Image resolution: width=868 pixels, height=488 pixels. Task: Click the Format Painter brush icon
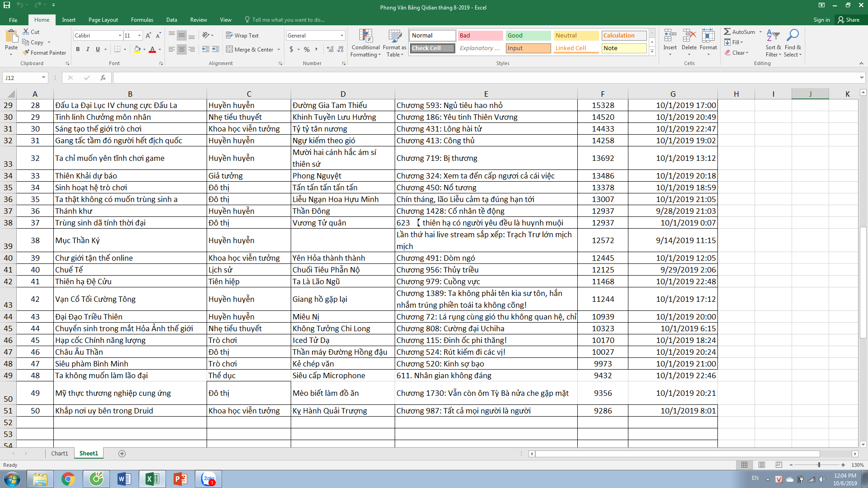(26, 53)
